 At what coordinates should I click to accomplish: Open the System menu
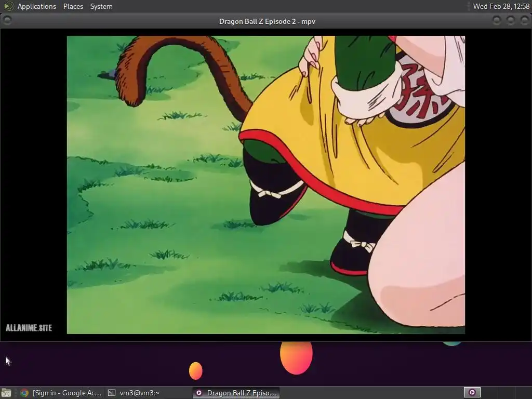tap(101, 6)
